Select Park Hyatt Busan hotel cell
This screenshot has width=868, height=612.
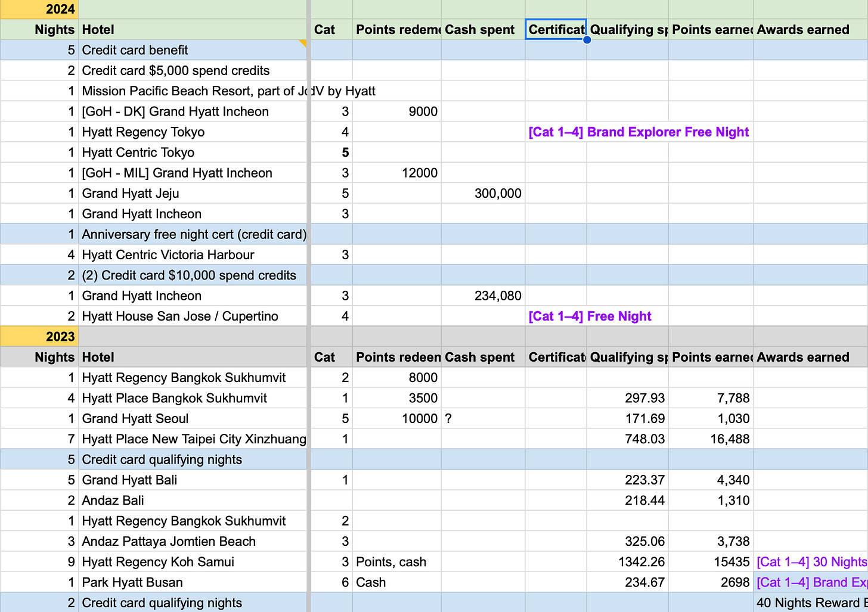(193, 582)
